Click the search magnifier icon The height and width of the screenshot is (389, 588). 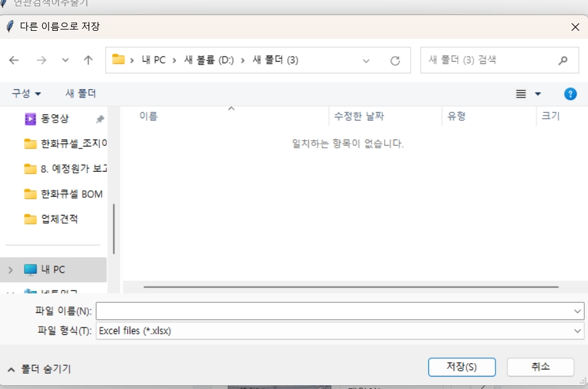coord(563,60)
